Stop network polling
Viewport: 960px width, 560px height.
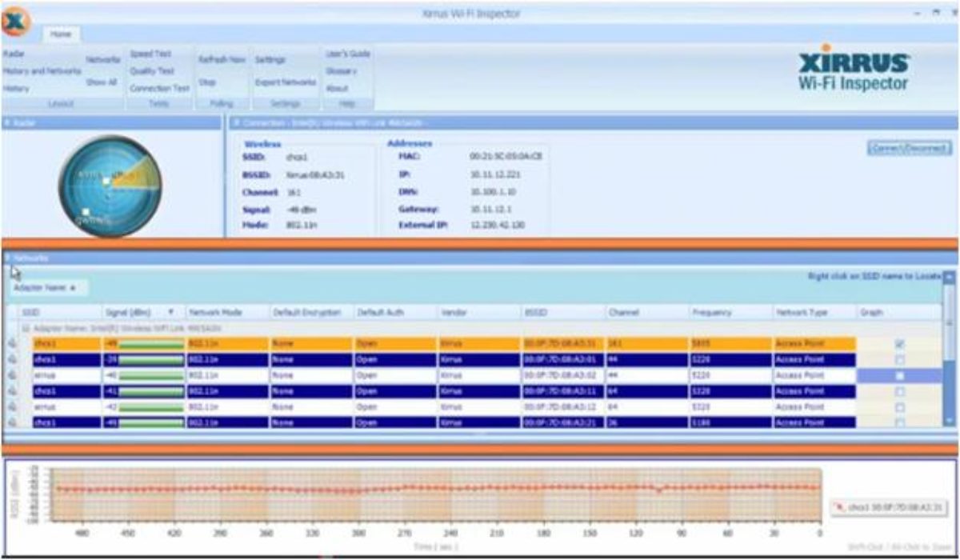click(206, 82)
